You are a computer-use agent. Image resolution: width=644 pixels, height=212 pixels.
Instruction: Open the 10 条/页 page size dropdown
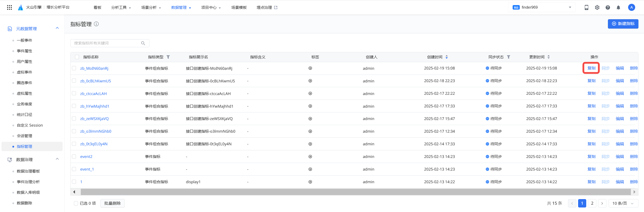[623, 203]
